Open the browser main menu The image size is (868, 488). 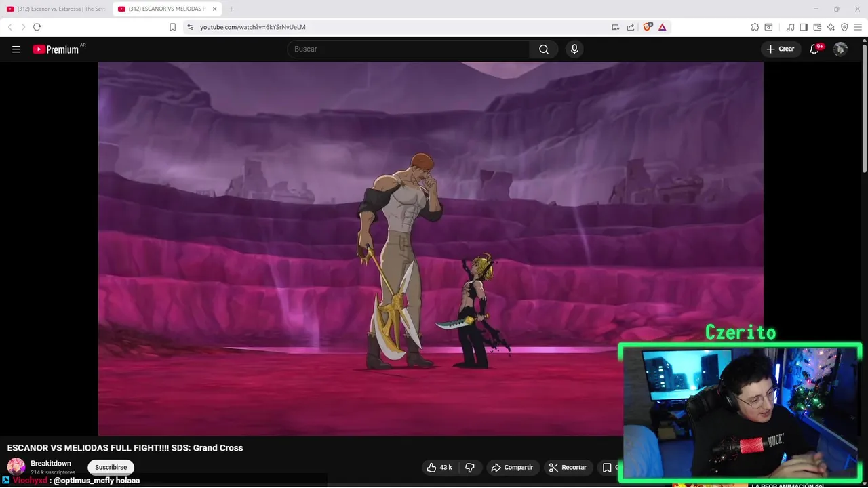858,27
